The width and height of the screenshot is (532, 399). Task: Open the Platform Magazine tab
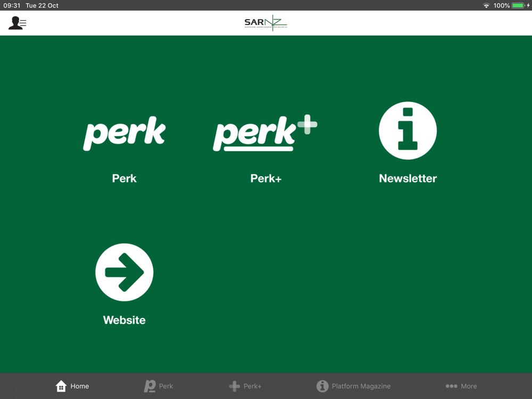click(353, 386)
